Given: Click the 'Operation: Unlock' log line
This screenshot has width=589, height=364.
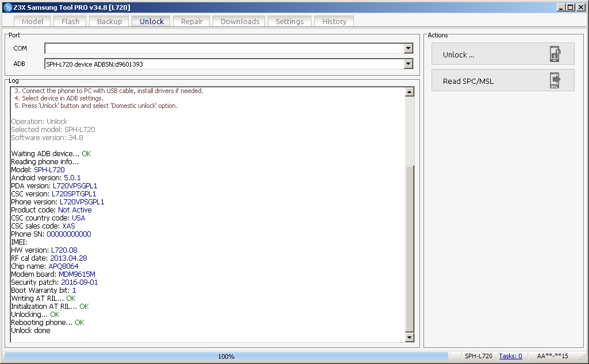Looking at the screenshot, I should (x=39, y=122).
